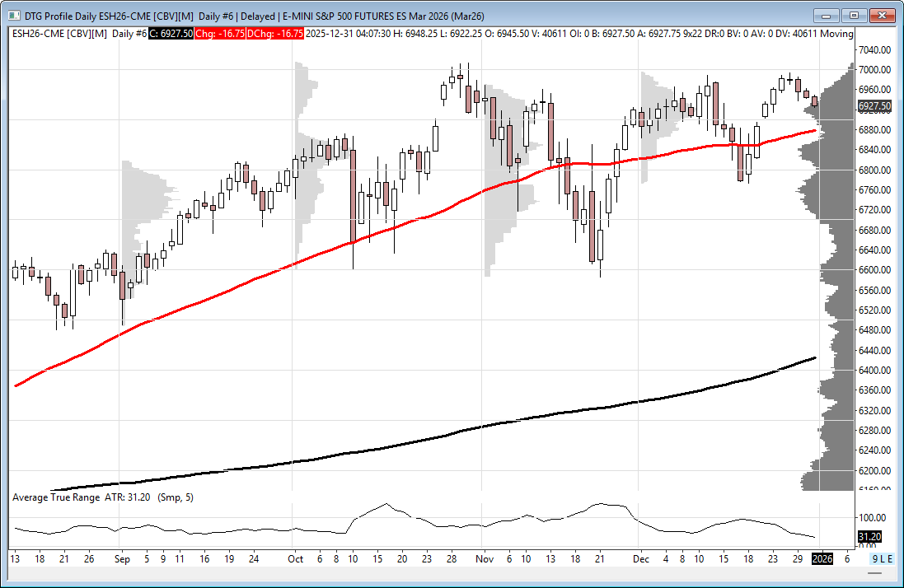This screenshot has width=904, height=588.
Task: Click the 7000.00 level on price scale
Action: [874, 70]
